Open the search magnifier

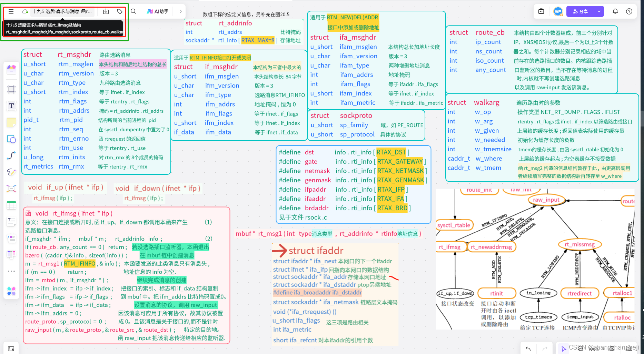[x=133, y=11]
